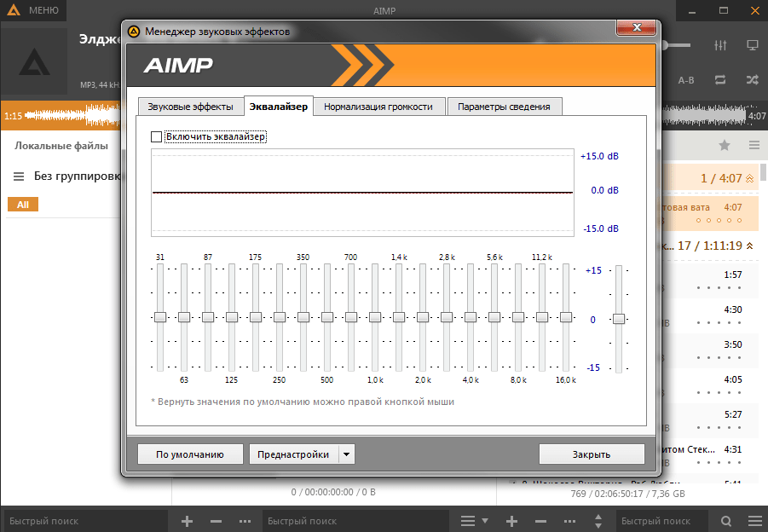This screenshot has height=532, width=768.
Task: Open Параметры сведения tab
Action: (x=504, y=107)
